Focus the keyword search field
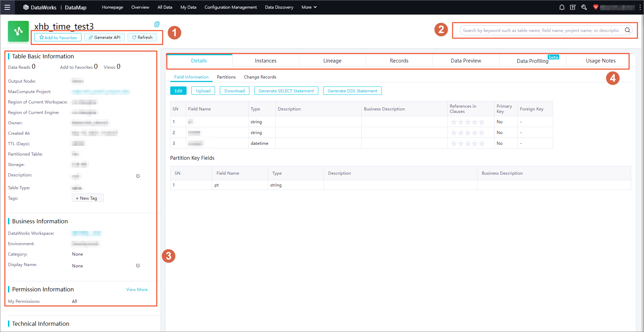 pos(541,30)
